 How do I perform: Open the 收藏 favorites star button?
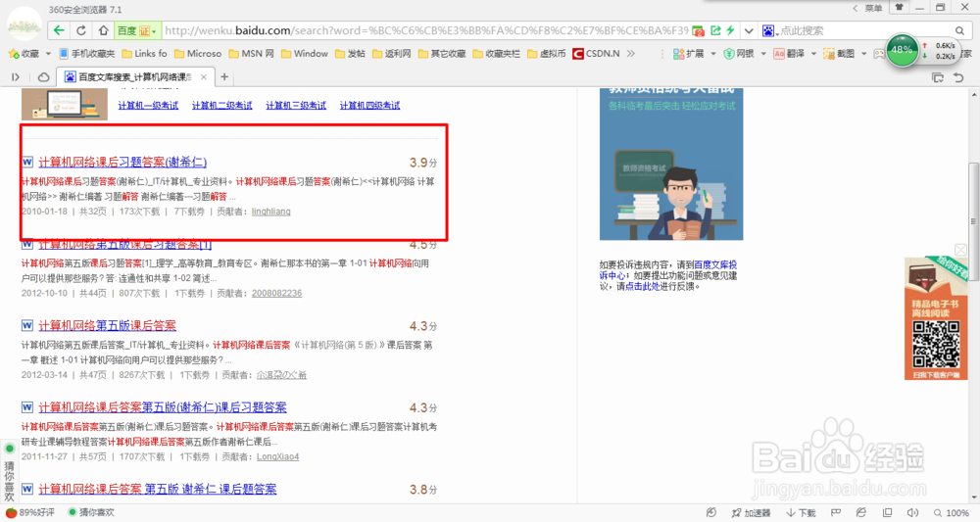24,54
